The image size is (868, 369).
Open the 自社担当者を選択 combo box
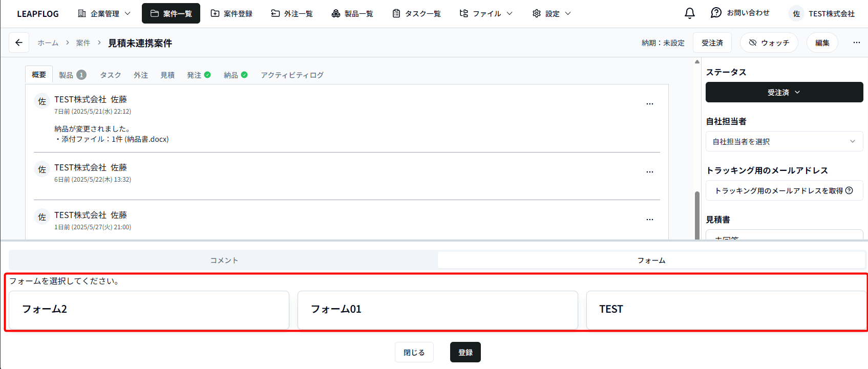pyautogui.click(x=784, y=142)
